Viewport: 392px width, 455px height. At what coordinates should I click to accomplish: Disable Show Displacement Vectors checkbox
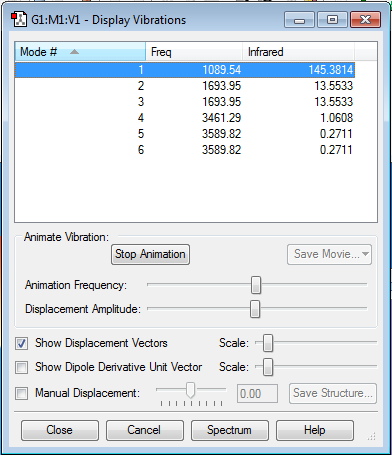pos(22,343)
